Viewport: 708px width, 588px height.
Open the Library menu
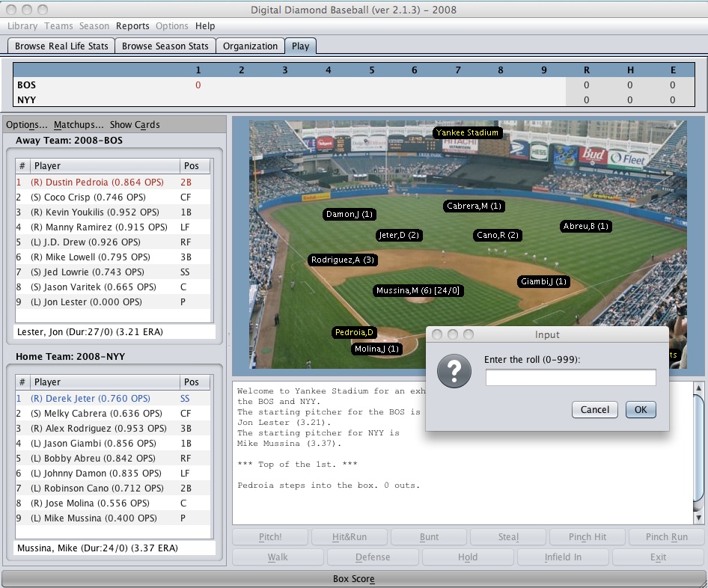coord(22,26)
